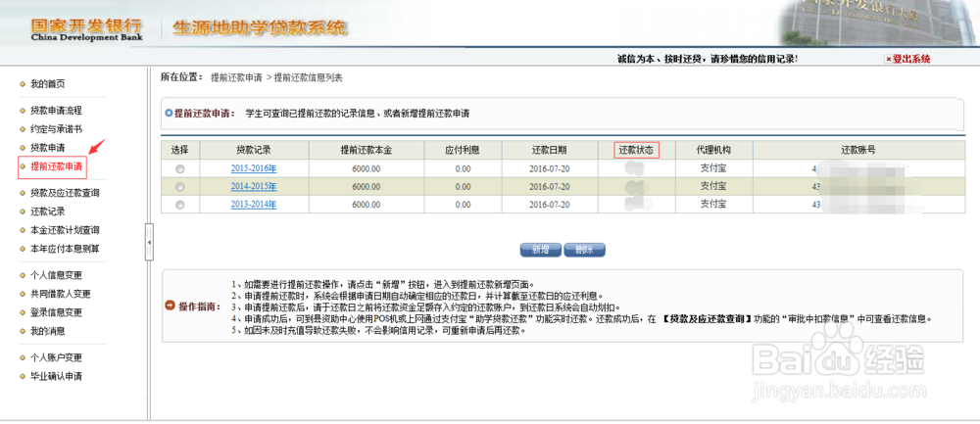This screenshot has height=424, width=980.
Task: Open 我的首页 in the sidebar
Action: pyautogui.click(x=47, y=83)
